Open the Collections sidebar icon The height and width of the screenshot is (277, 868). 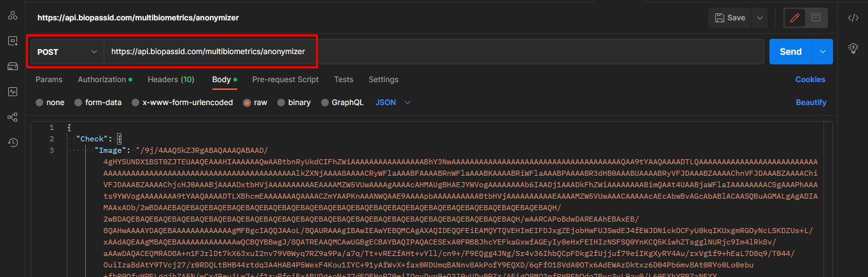(x=12, y=15)
